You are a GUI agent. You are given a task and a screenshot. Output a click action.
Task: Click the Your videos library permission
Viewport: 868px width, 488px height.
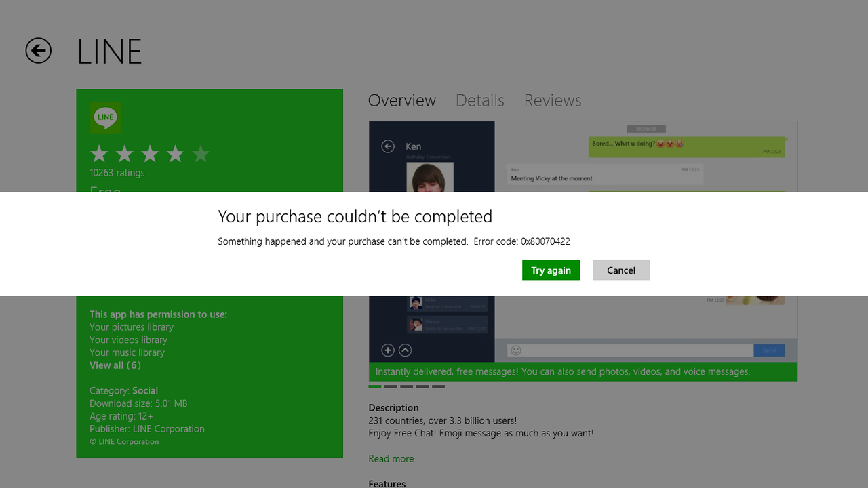(128, 340)
